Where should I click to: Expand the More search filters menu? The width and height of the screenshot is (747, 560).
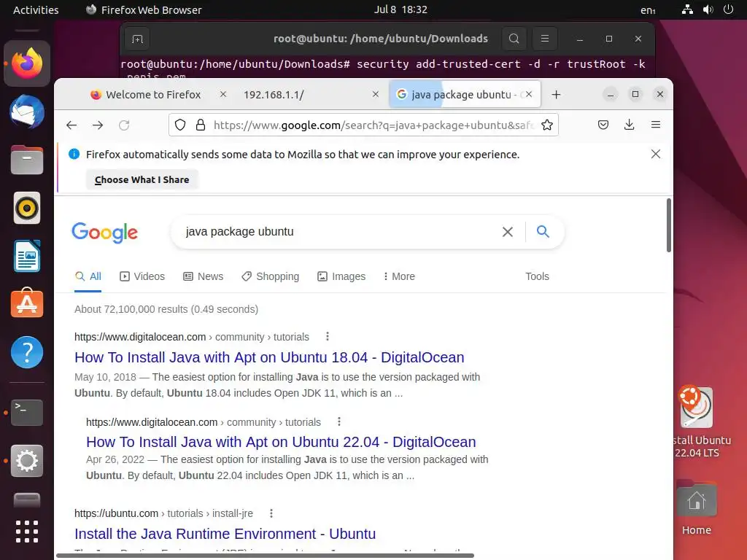point(399,276)
